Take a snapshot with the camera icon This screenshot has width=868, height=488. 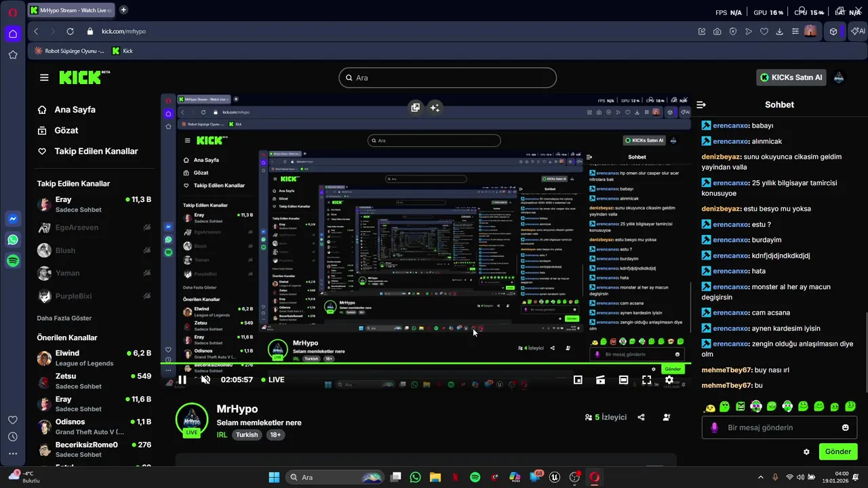(x=717, y=31)
